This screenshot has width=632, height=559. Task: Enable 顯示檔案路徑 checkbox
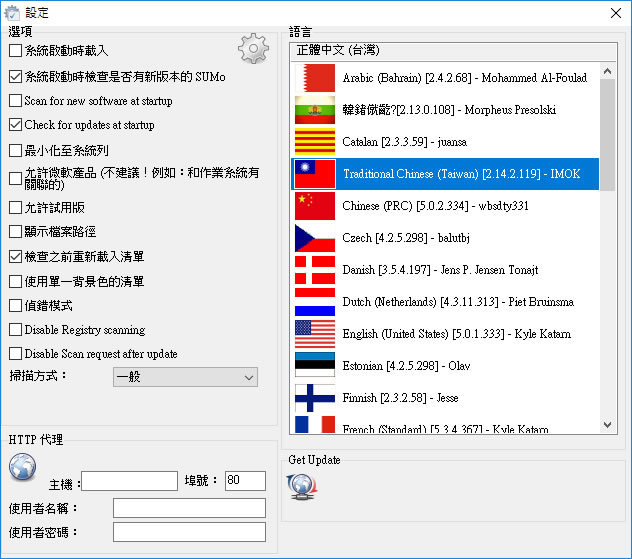tap(15, 232)
